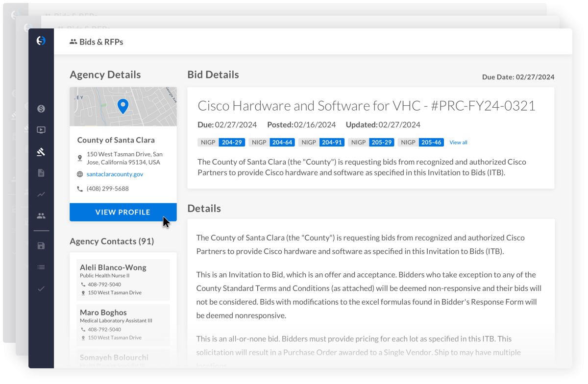Screen dimensions: 588x384
Task: Expand NIGP codes with View all
Action: coord(458,143)
